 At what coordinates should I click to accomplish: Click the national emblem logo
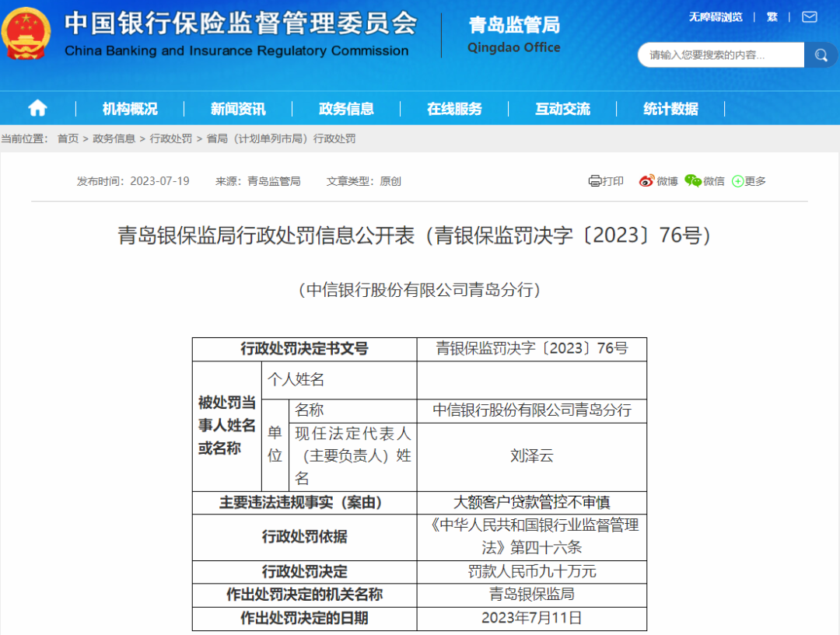click(x=27, y=33)
